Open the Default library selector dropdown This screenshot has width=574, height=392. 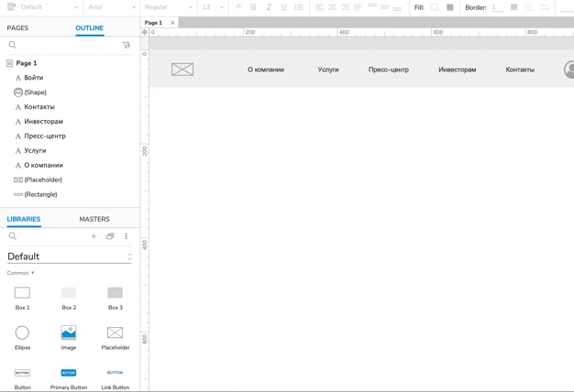(69, 256)
